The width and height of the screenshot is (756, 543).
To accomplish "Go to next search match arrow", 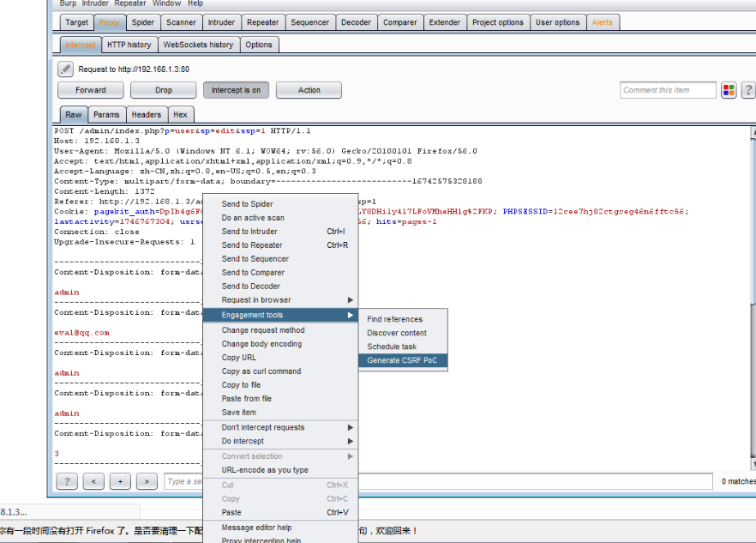I will (147, 481).
